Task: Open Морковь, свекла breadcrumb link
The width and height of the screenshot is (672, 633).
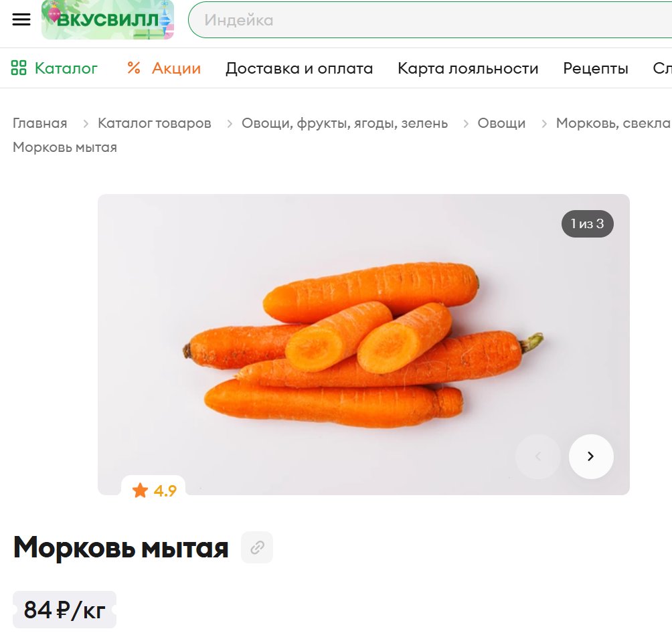Action: coord(613,123)
